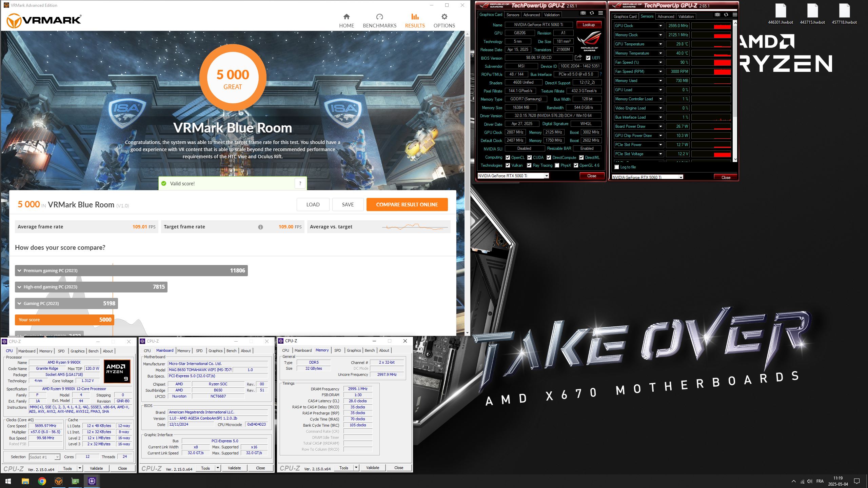
Task: Toggle PhysX checkbox in GPU-Z
Action: pyautogui.click(x=557, y=165)
